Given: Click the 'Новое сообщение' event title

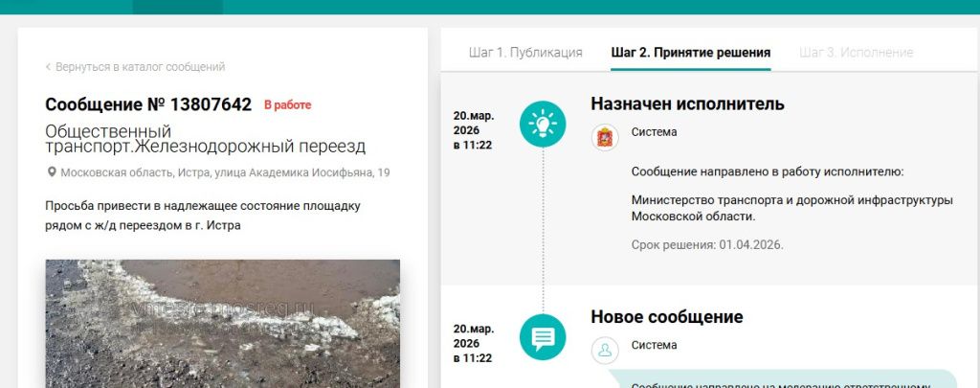Looking at the screenshot, I should tap(666, 316).
